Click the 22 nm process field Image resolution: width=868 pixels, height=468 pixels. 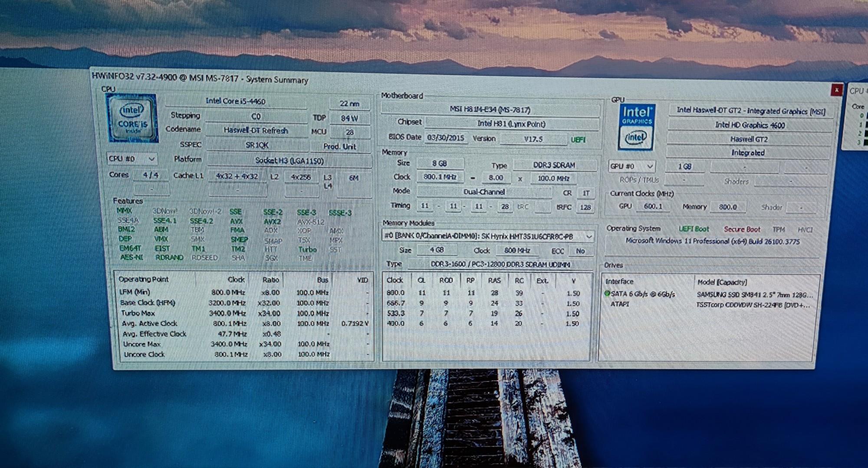(349, 104)
